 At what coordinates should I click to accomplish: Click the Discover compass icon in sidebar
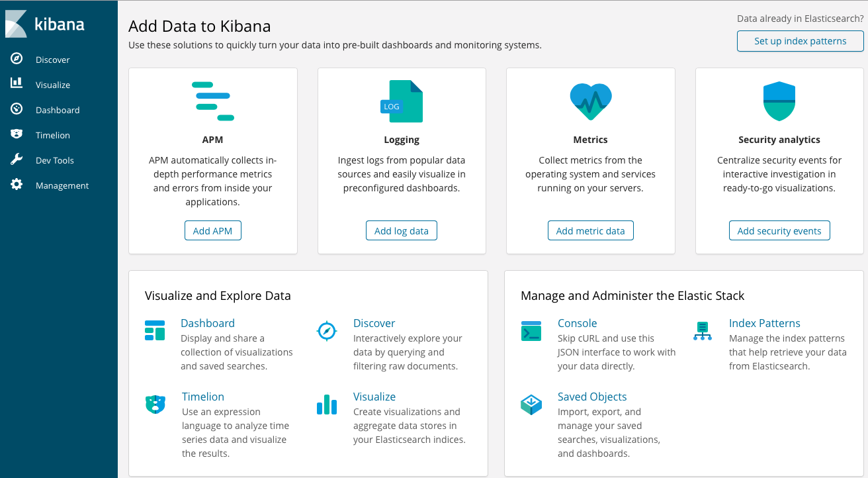tap(17, 59)
